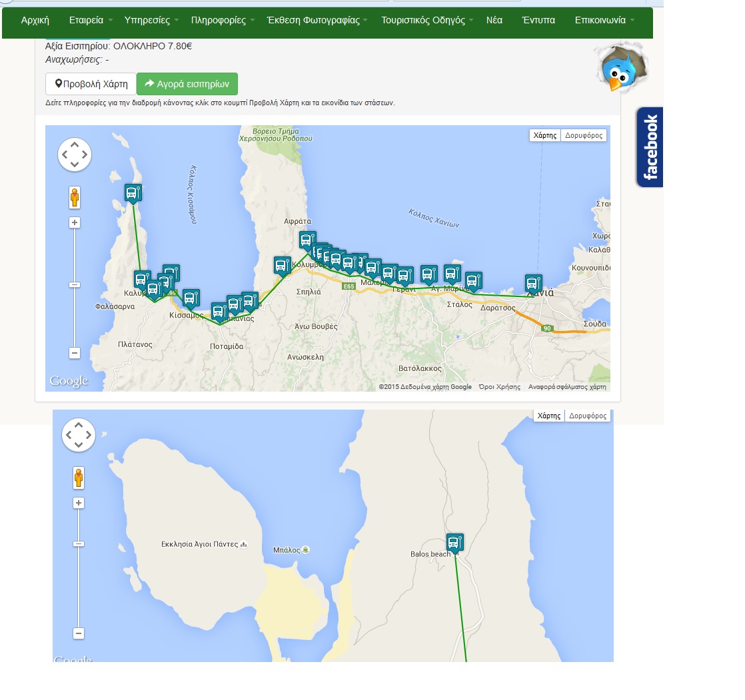Click the lower map pan control

point(79,435)
